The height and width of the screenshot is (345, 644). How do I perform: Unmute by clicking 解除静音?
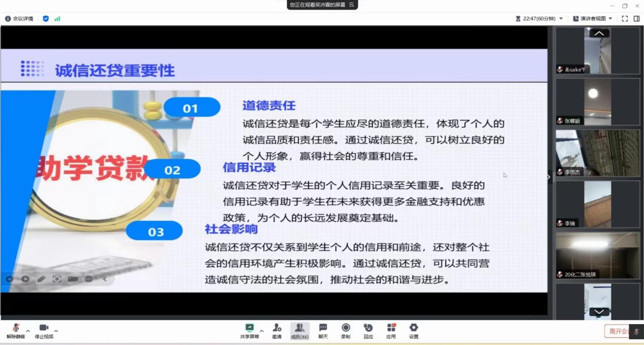pos(15,330)
